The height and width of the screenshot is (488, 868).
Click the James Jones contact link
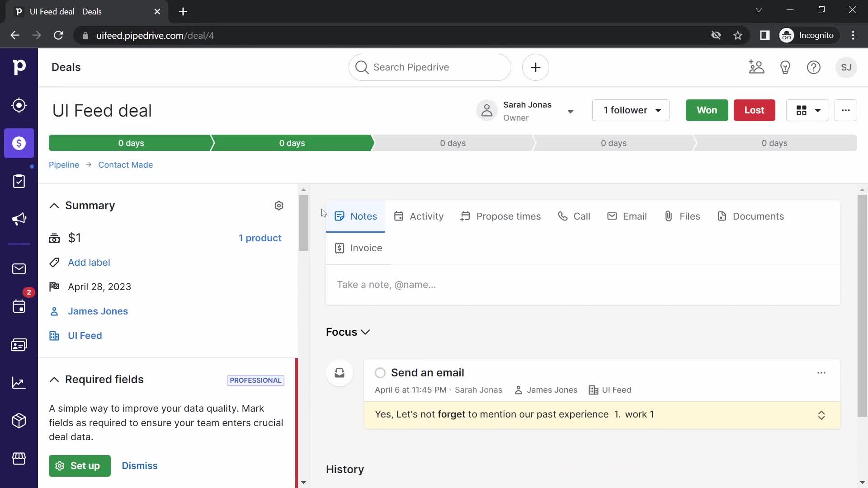point(98,311)
